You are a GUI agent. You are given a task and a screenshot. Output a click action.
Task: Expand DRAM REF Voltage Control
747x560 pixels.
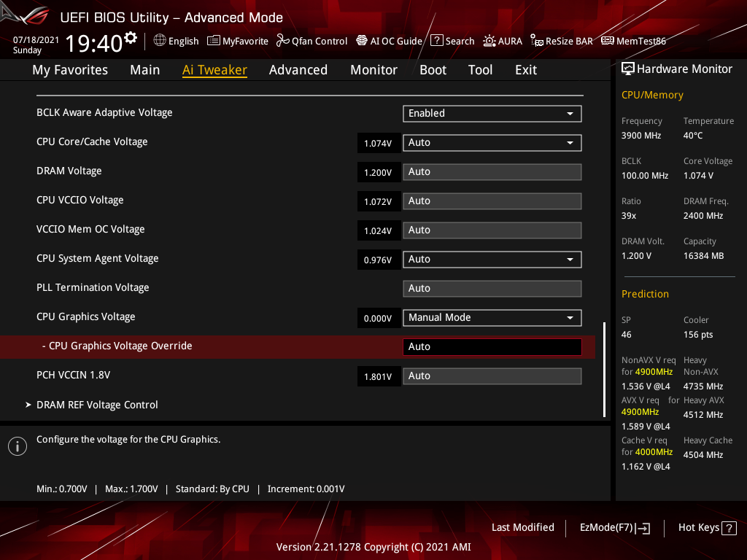tap(97, 405)
